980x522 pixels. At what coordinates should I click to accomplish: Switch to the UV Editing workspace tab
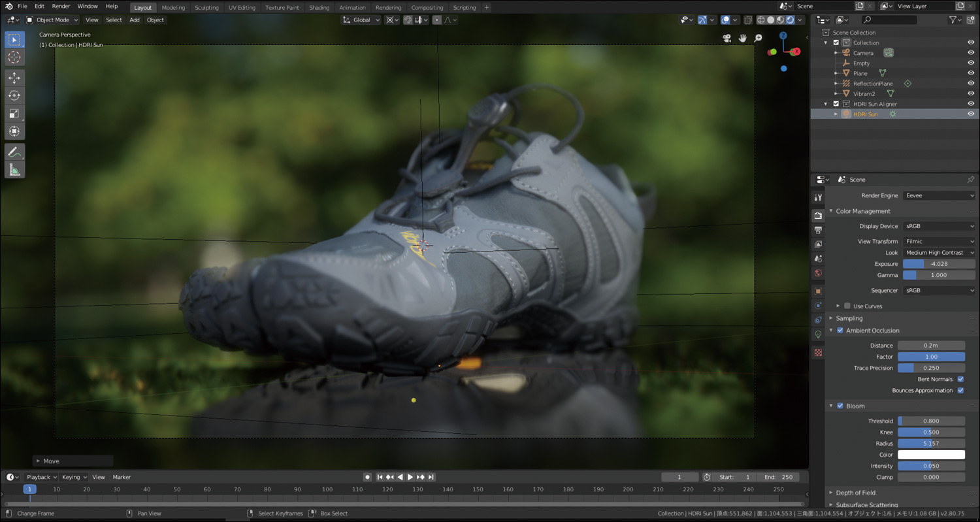(x=242, y=8)
